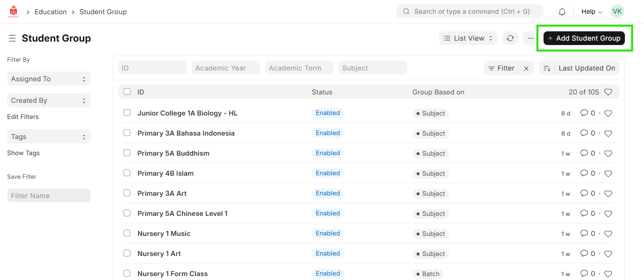The width and height of the screenshot is (644, 280).
Task: Open the Created By dropdown
Action: (x=49, y=100)
